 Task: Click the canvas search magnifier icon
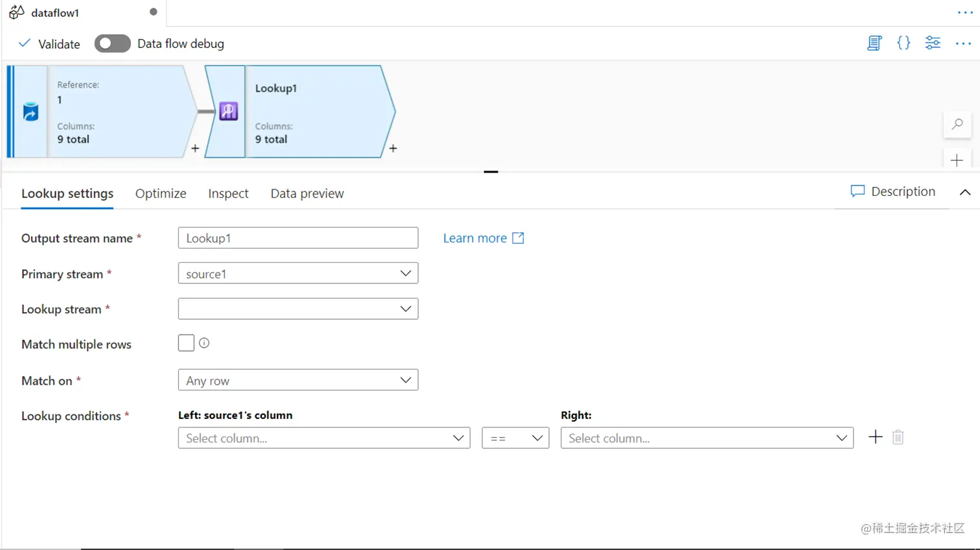point(957,124)
